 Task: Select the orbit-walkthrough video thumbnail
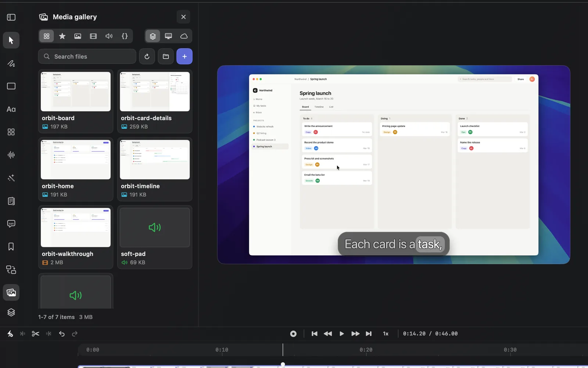point(76,227)
